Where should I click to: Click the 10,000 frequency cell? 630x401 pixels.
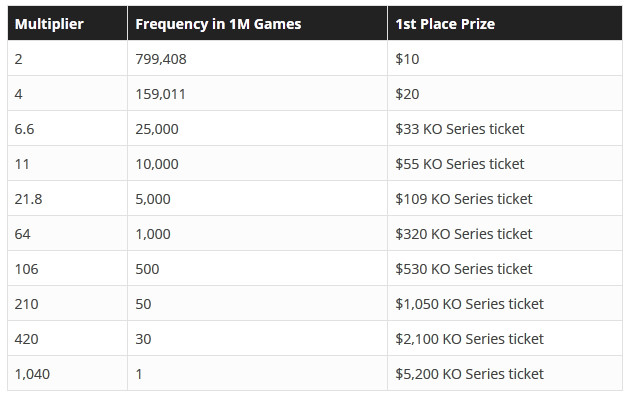[258, 163]
